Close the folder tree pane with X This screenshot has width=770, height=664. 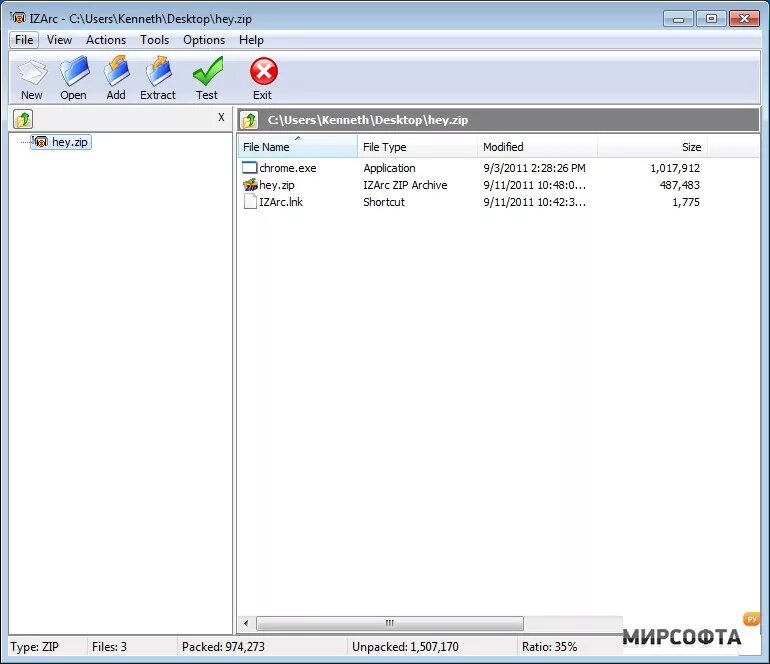tap(221, 117)
